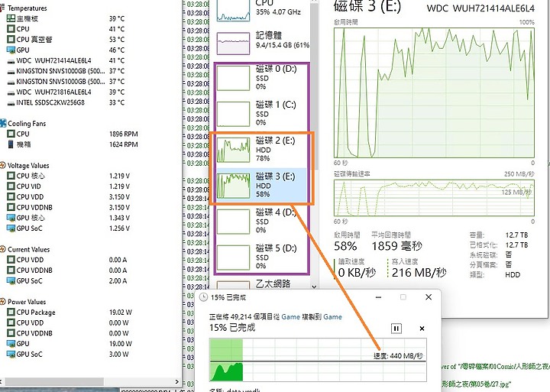
Task: Click the GPU SoC power icon
Action: [11, 354]
